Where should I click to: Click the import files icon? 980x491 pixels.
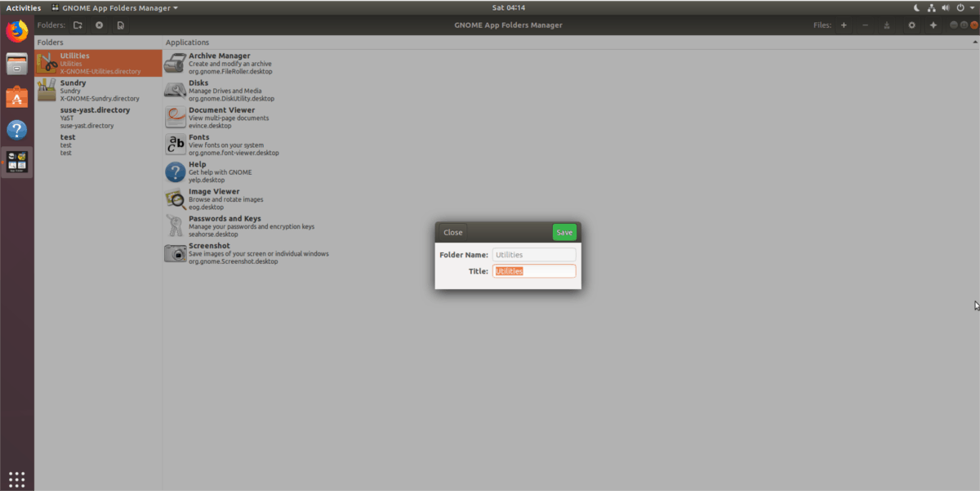887,25
